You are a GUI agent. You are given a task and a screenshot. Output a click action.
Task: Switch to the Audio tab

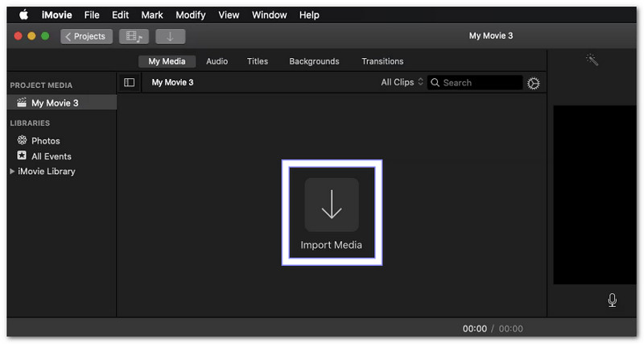click(x=217, y=61)
